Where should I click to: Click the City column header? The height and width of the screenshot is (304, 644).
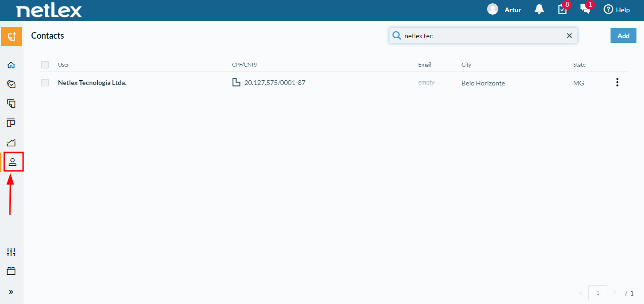(x=466, y=65)
